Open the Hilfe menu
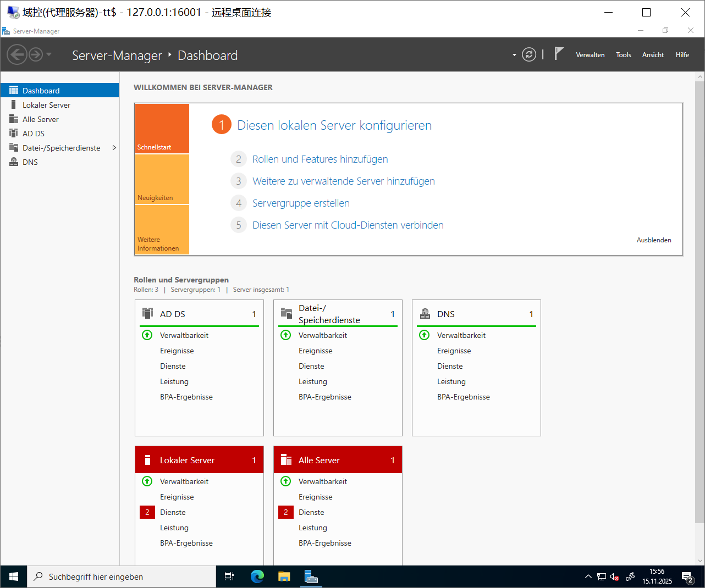The width and height of the screenshot is (705, 588). click(682, 55)
